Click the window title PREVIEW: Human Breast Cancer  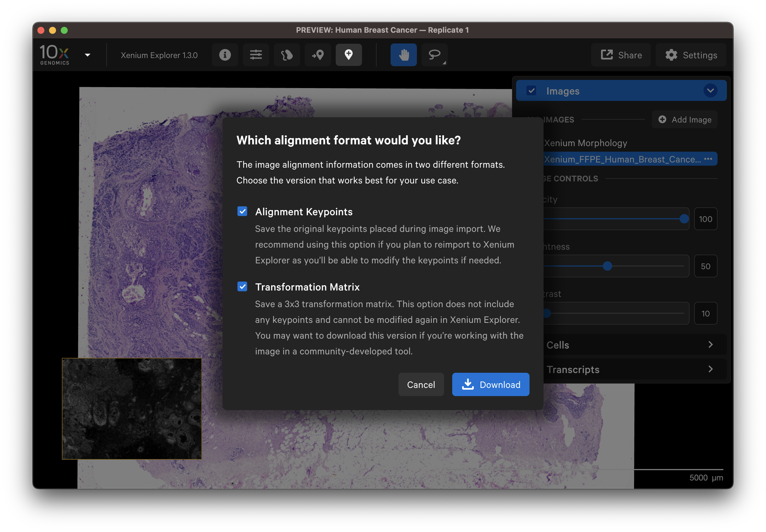click(382, 30)
